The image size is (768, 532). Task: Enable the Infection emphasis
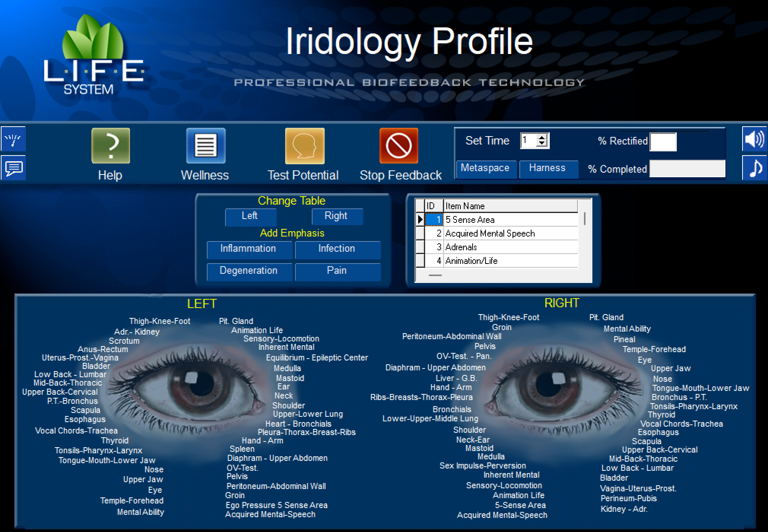[x=337, y=249]
